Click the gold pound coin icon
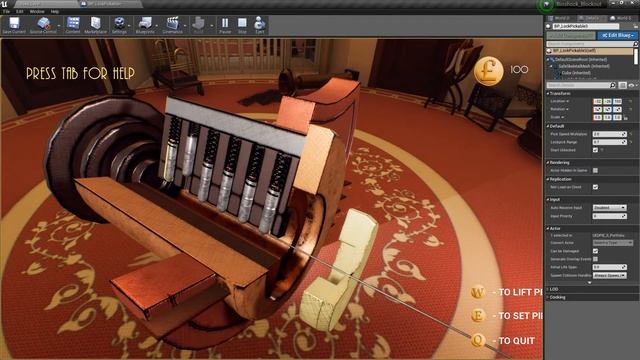The image size is (640, 360). (489, 71)
